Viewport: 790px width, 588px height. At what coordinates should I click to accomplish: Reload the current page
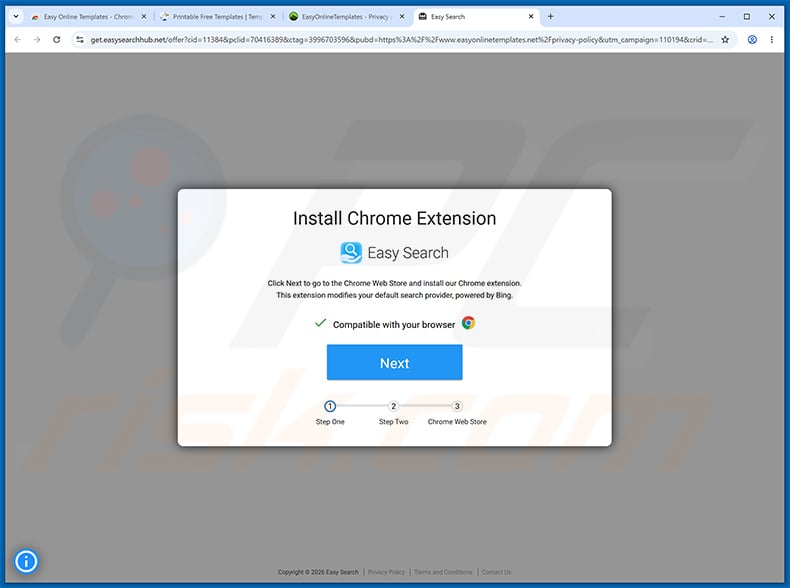coord(56,39)
